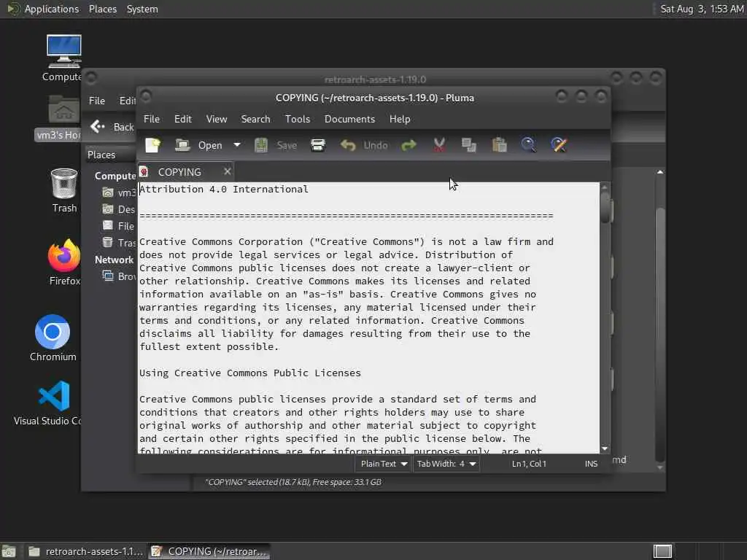The width and height of the screenshot is (747, 560).
Task: Select the Visual Studio Code desktop icon
Action: click(x=47, y=402)
